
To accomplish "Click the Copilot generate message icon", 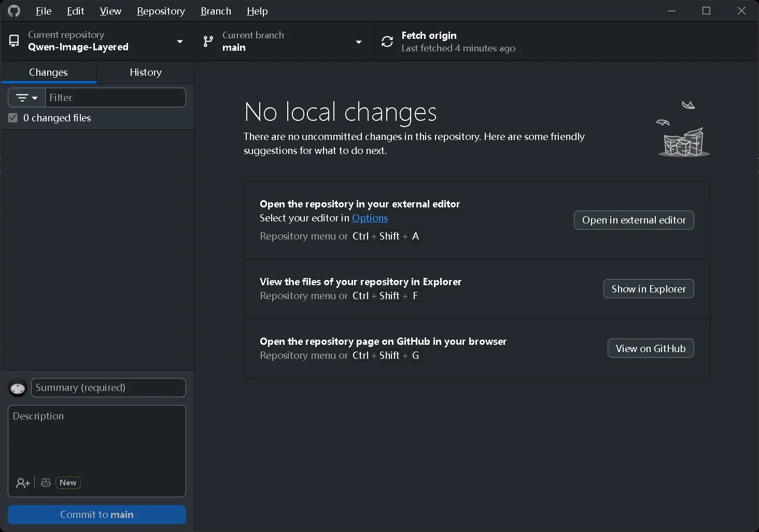I will (x=46, y=482).
